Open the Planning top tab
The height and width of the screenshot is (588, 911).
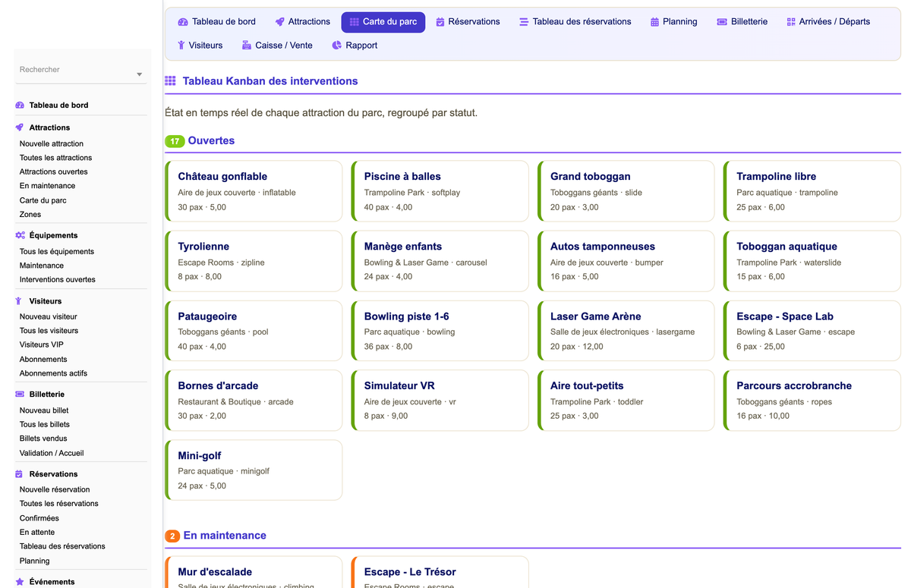(x=674, y=22)
